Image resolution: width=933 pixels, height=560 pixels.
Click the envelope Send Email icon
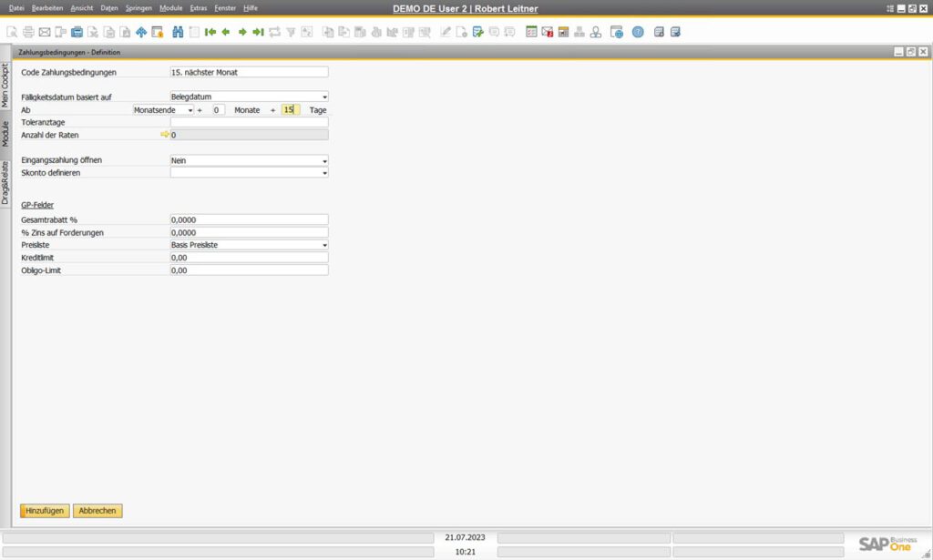pos(45,32)
